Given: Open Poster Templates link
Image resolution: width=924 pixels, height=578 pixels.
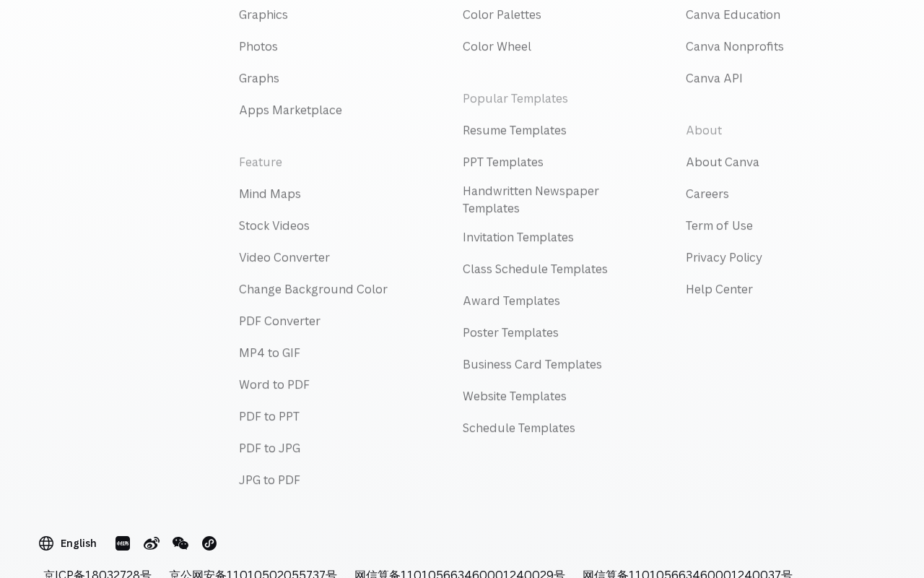Looking at the screenshot, I should [x=510, y=332].
